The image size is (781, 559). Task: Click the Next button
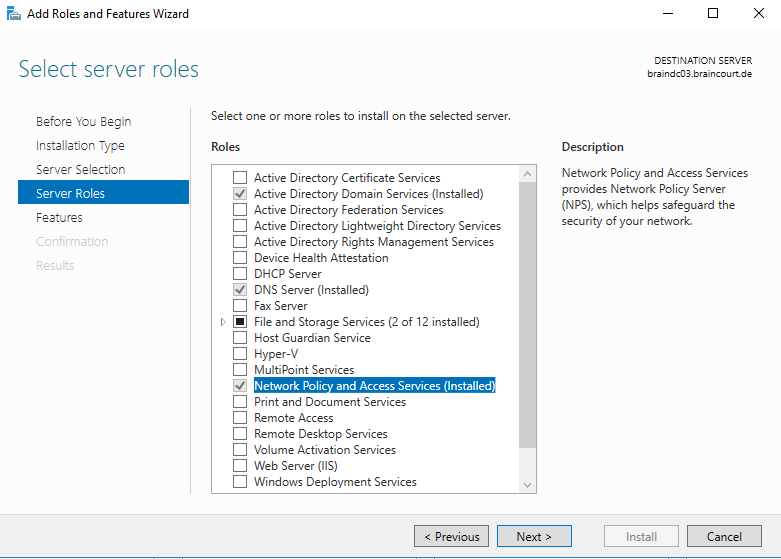point(534,536)
